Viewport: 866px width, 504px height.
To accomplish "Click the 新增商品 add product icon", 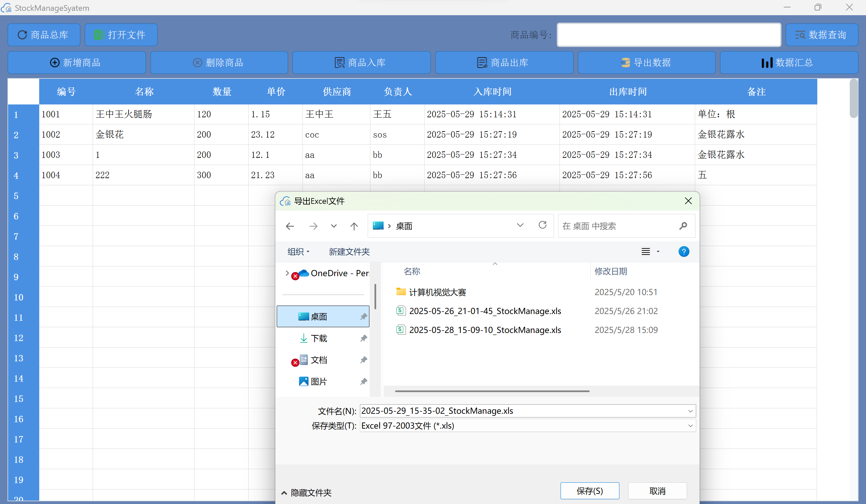I will pyautogui.click(x=55, y=63).
